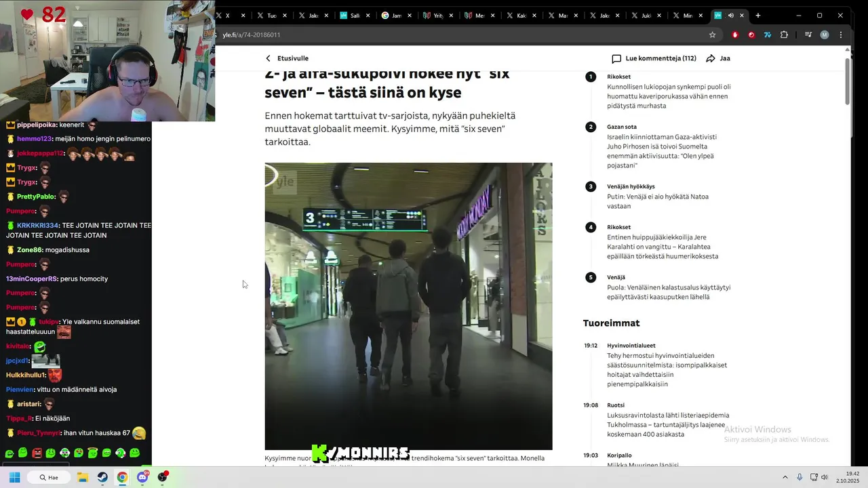Click chat username KRKRKRI334

[x=37, y=225]
